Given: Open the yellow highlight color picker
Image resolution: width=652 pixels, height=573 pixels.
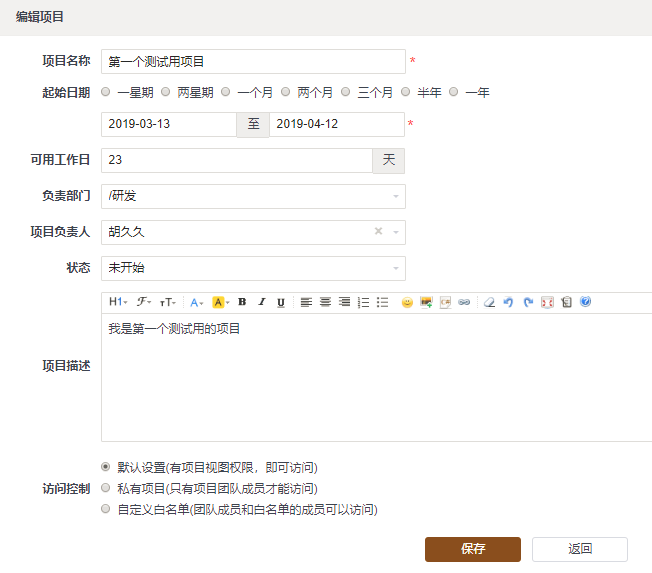Looking at the screenshot, I should click(220, 302).
